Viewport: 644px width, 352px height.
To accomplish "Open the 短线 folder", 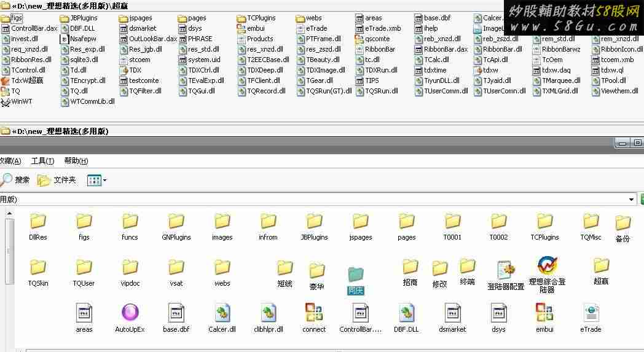I will 285,273.
